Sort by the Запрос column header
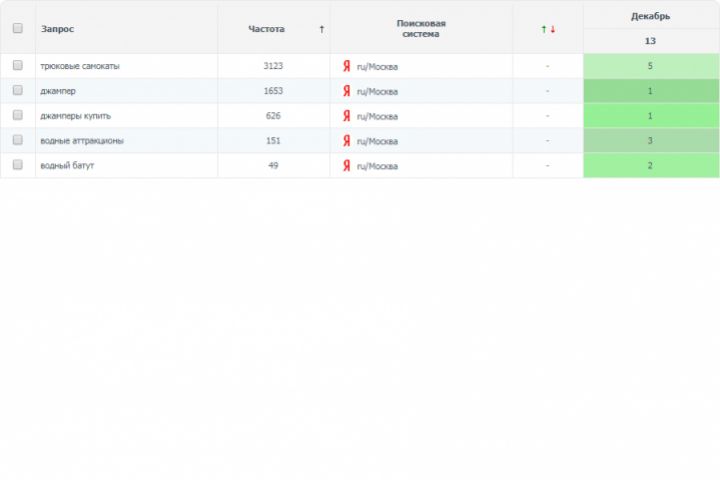Screen dimensions: 720x480 (57, 29)
